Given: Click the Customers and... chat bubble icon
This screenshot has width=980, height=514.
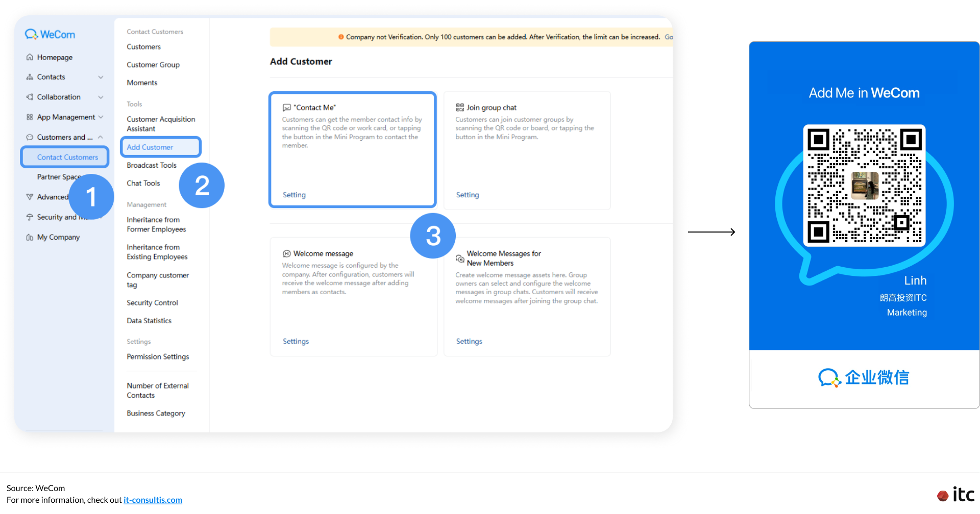Looking at the screenshot, I should click(30, 137).
